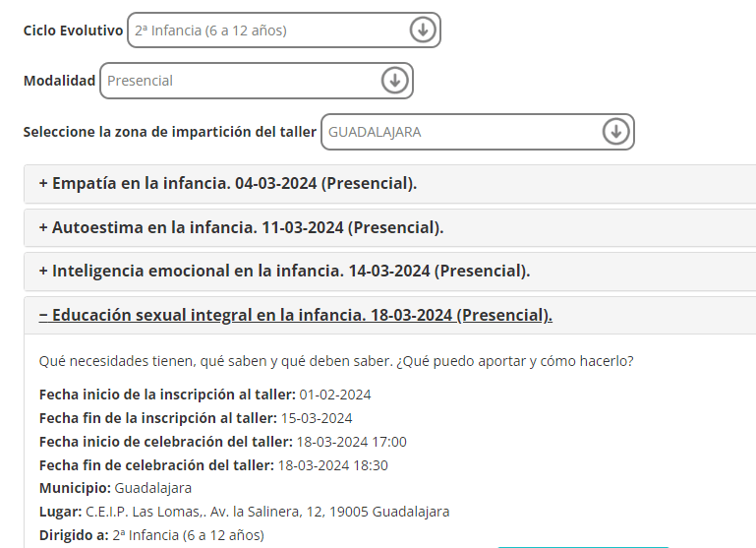This screenshot has width=756, height=548.
Task: Click the arrow icon in the zona selector
Action: (x=615, y=132)
